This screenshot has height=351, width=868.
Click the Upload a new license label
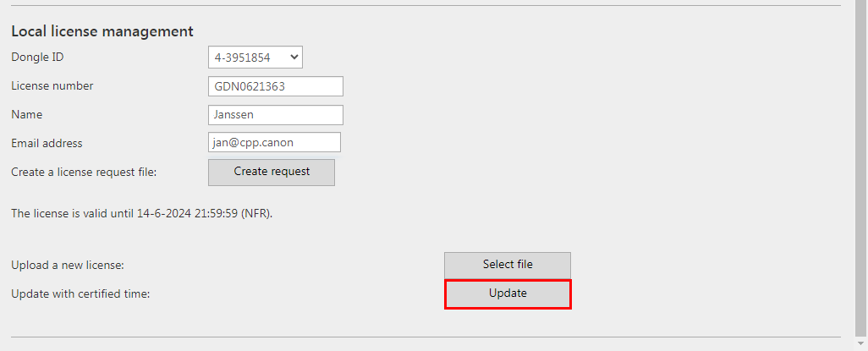68,266
